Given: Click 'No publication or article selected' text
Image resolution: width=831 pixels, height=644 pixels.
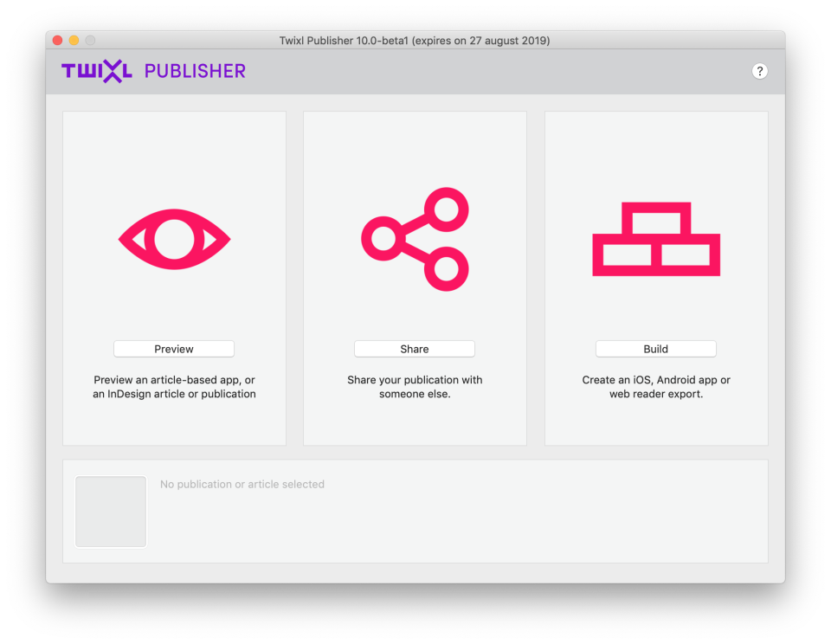Looking at the screenshot, I should 242,484.
